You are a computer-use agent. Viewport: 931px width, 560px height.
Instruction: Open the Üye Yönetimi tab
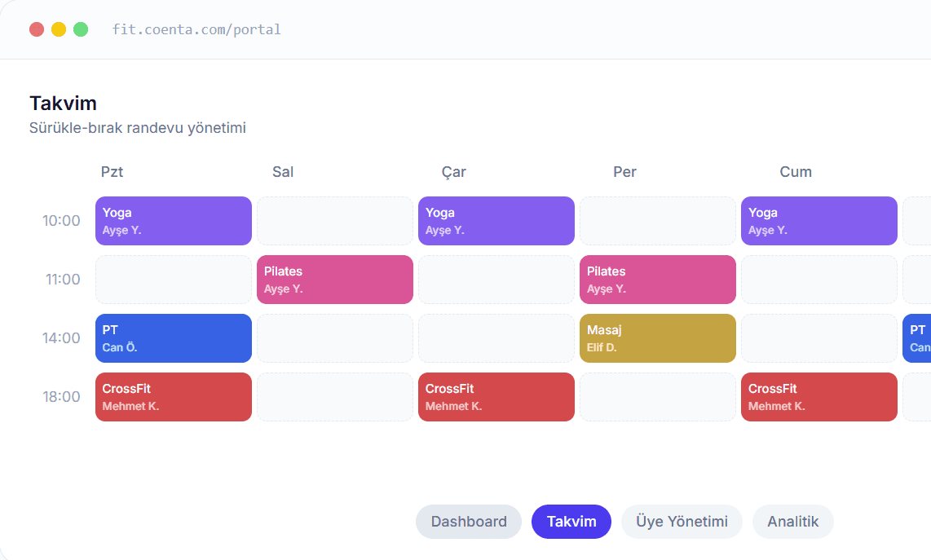click(682, 522)
